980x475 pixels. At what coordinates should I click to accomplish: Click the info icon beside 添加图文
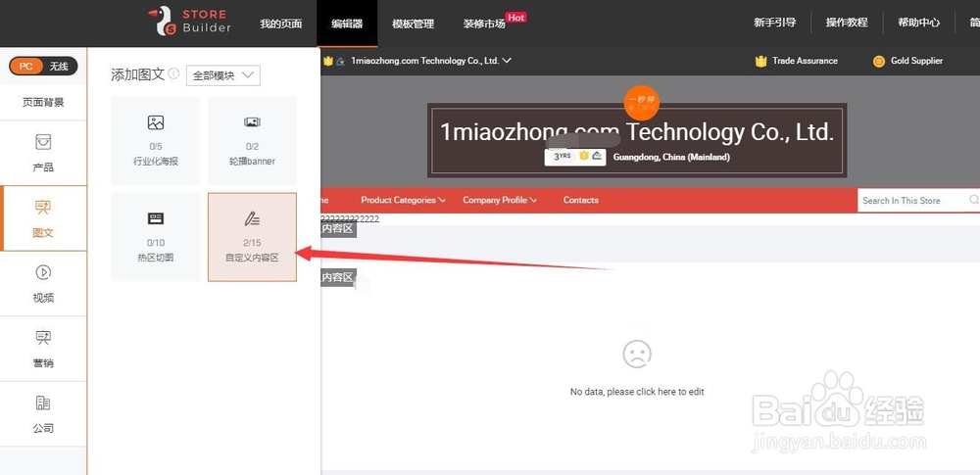coord(173,73)
